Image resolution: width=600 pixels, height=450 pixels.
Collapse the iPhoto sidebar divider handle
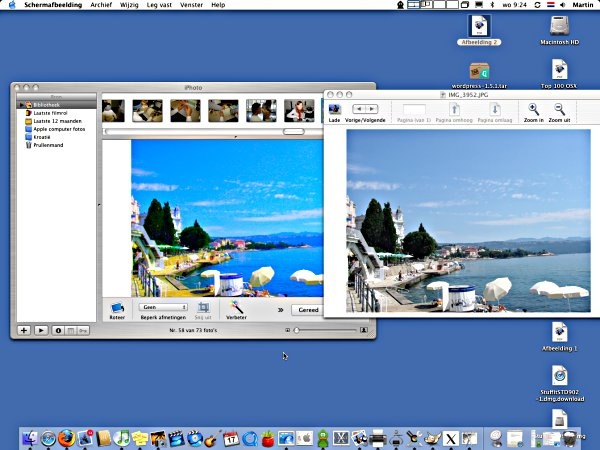[99, 205]
